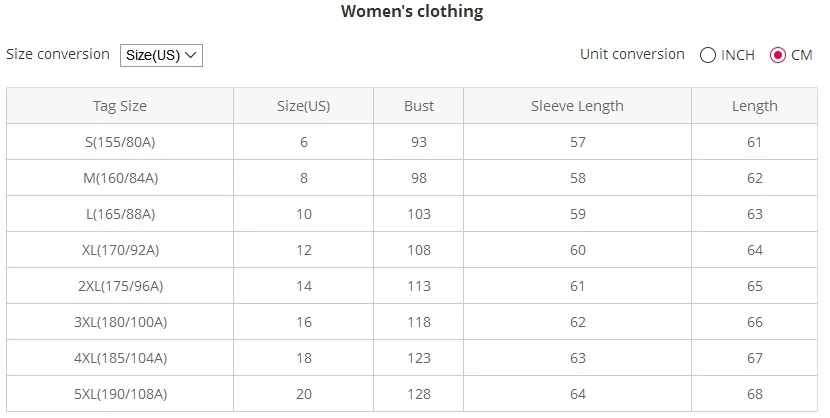Click the bust value 128 cell
The height and width of the screenshot is (418, 830).
[x=419, y=394]
